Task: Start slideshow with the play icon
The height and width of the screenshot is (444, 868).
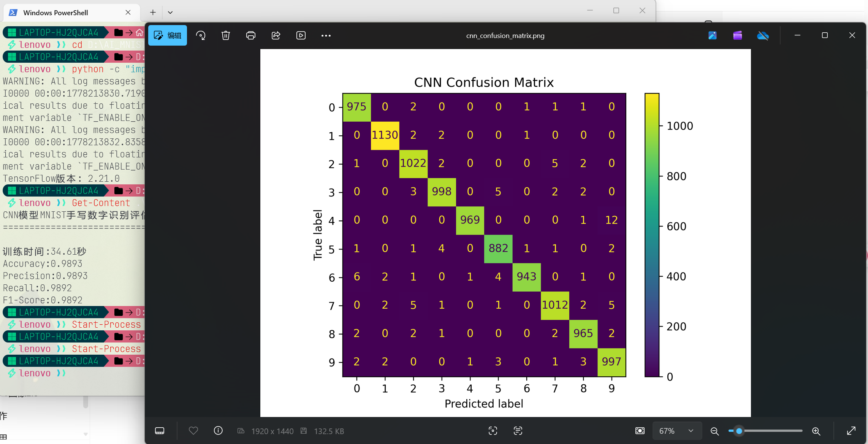Action: click(301, 35)
